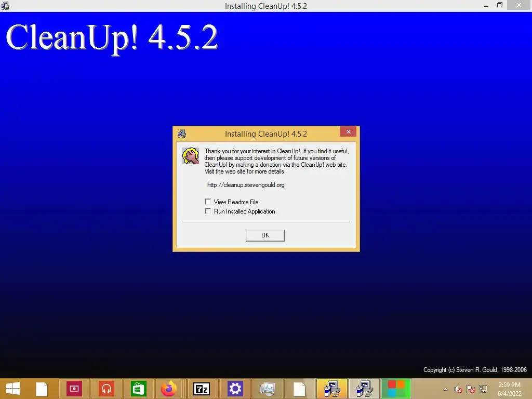Open 7-Zip from the taskbar
Viewport: 532px width, 399px height.
point(202,389)
